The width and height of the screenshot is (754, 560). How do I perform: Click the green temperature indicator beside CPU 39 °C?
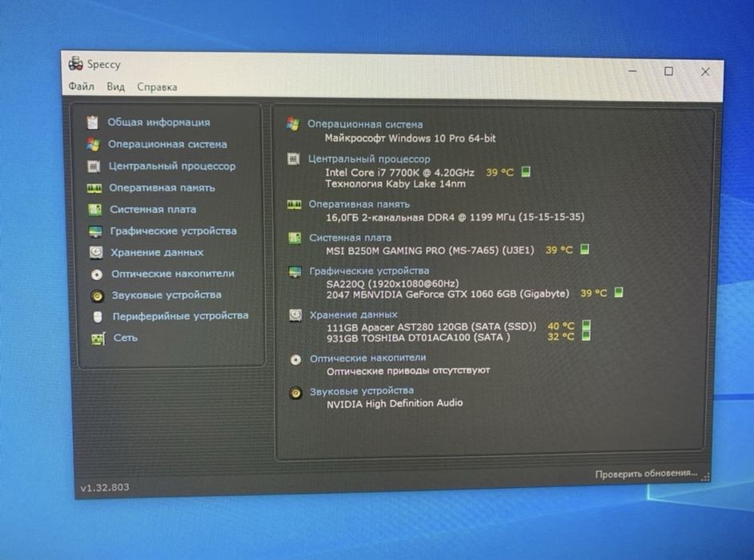pos(526,172)
